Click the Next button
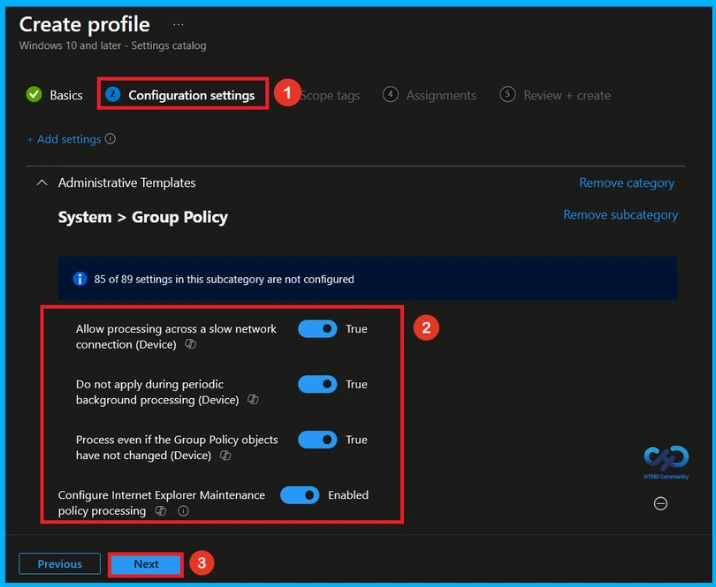Image resolution: width=716 pixels, height=587 pixels. (146, 564)
